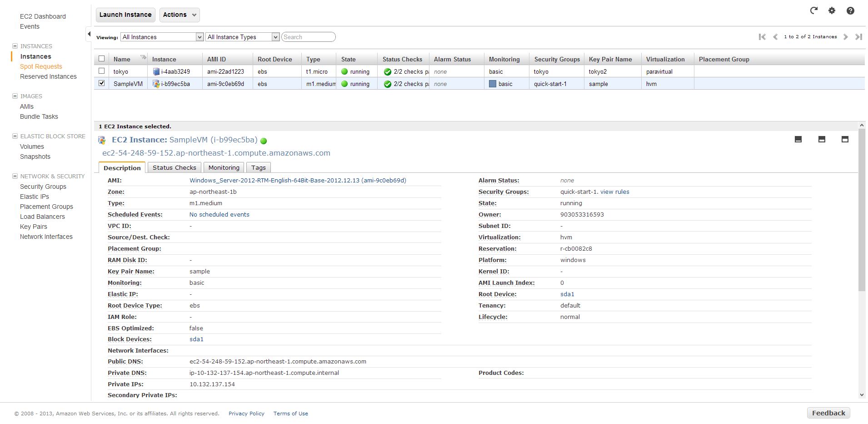Click the Launch Instance button
This screenshot has width=868, height=424.
125,15
